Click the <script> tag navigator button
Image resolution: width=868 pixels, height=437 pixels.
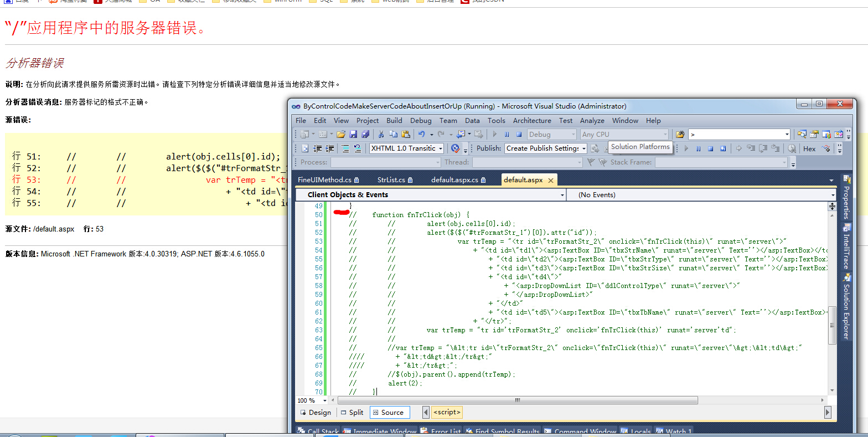click(x=447, y=412)
